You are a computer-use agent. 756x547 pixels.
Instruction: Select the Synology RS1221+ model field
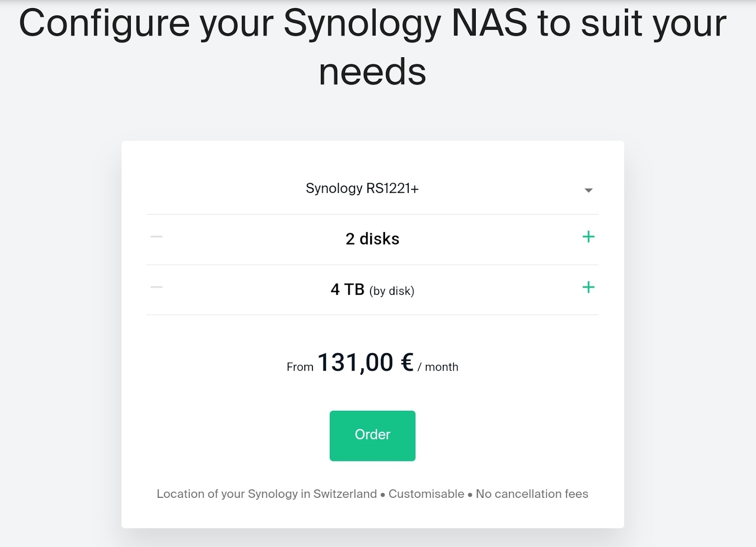pyautogui.click(x=372, y=189)
